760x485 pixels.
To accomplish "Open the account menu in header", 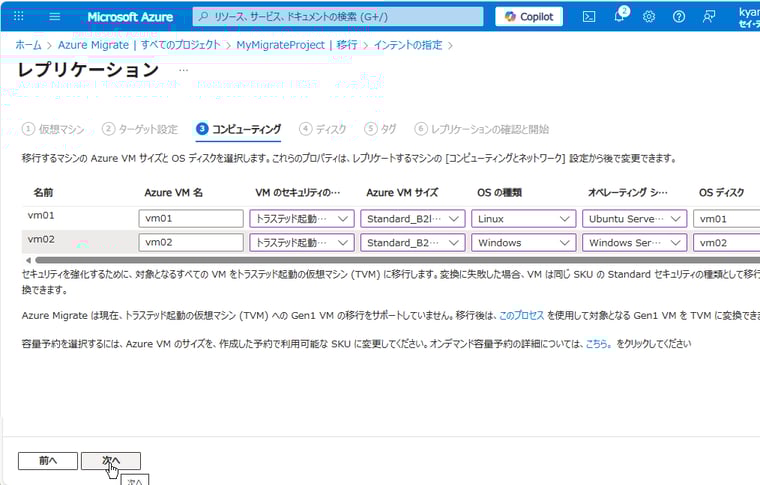I will coord(749,16).
